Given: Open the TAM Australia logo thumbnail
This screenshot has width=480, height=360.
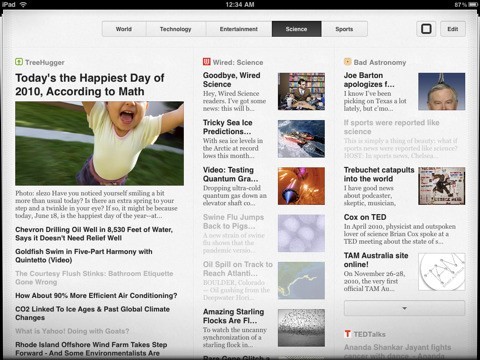Looking at the screenshot, I should click(x=442, y=272).
